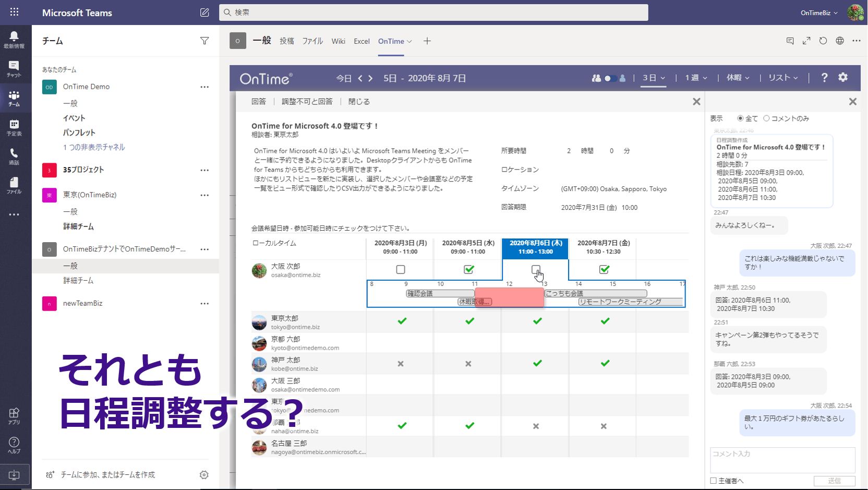Open the Calendar icon in left rail
This screenshot has width=868, height=490.
(14, 127)
